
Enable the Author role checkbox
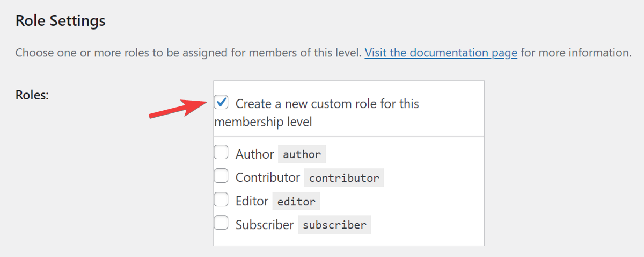tap(221, 153)
